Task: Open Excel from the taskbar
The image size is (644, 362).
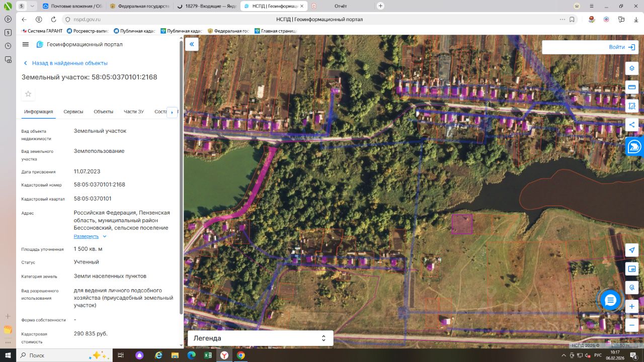Action: pyautogui.click(x=207, y=355)
